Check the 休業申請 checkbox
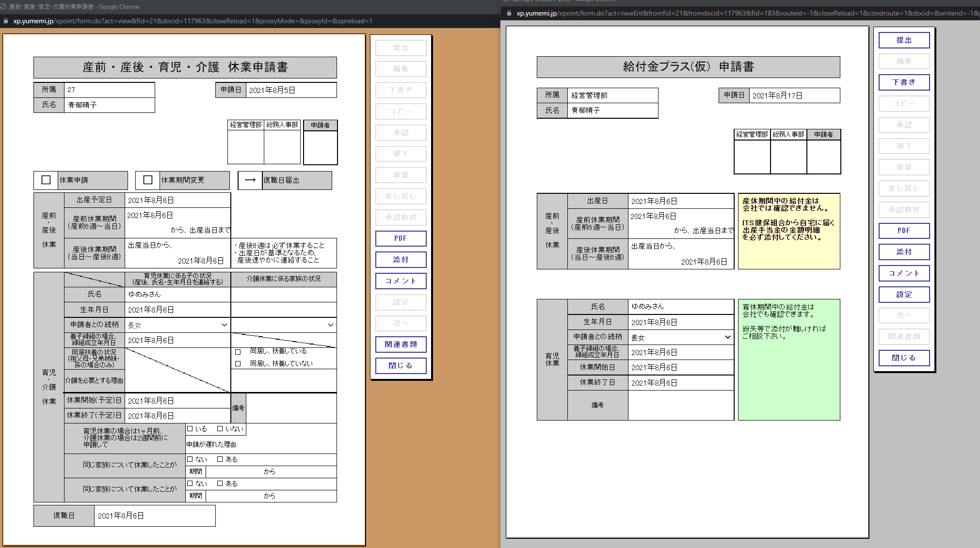 click(46, 180)
